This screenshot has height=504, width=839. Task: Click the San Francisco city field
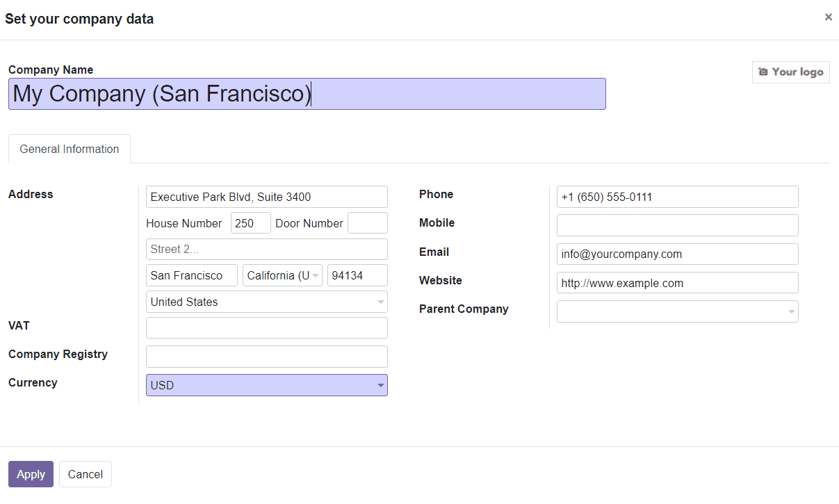191,275
